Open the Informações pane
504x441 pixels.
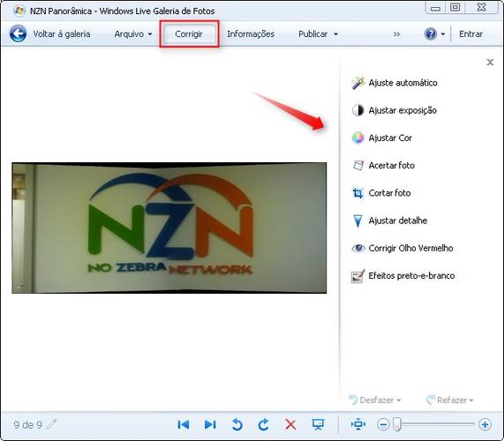[251, 34]
